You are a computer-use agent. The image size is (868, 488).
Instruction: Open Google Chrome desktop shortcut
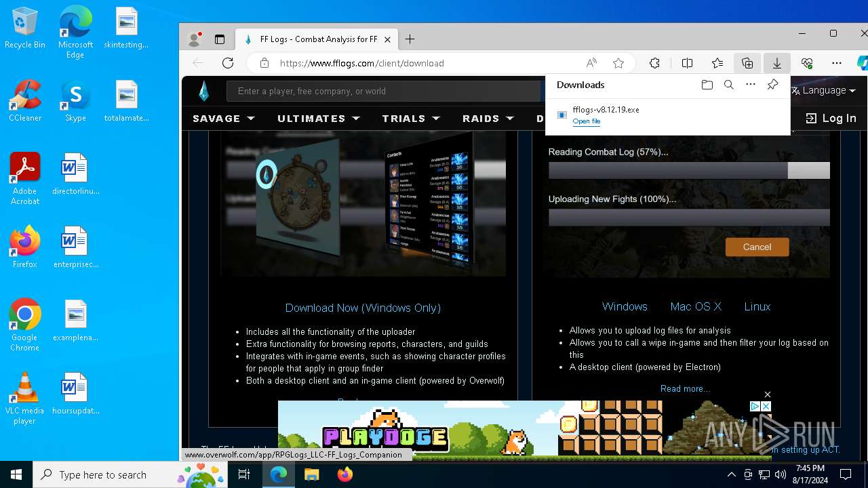pos(25,325)
